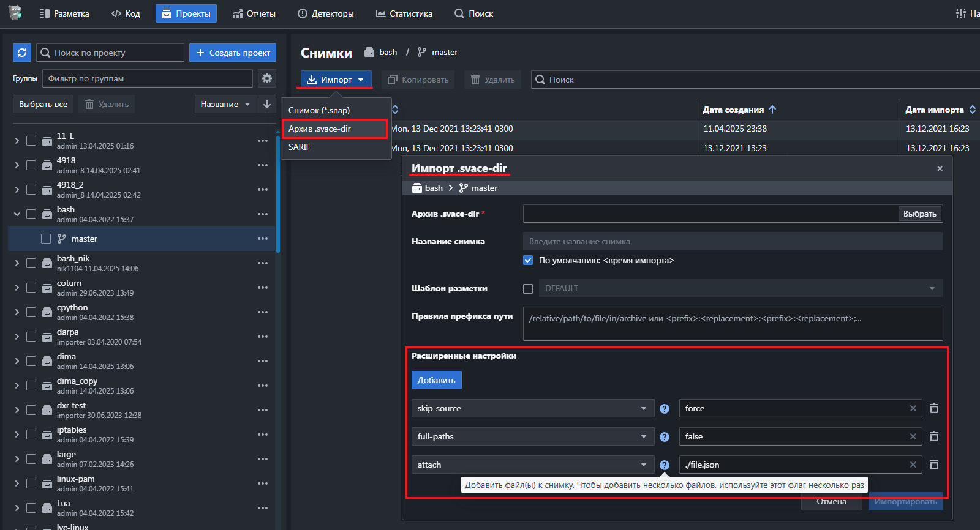Click the Выбрать всё button
Screen dimensions: 980x530
(43, 104)
